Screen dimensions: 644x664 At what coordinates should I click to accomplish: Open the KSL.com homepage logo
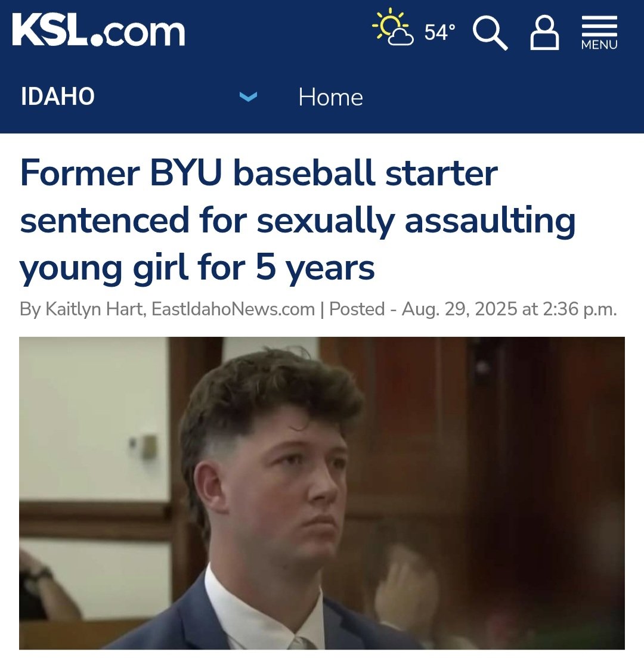[99, 30]
